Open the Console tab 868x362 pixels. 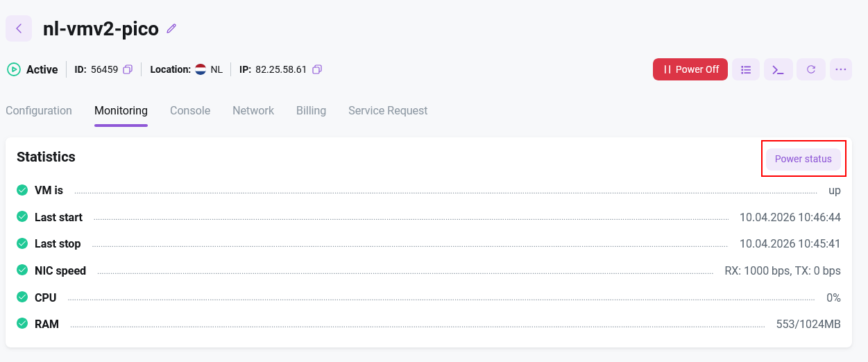pyautogui.click(x=190, y=110)
